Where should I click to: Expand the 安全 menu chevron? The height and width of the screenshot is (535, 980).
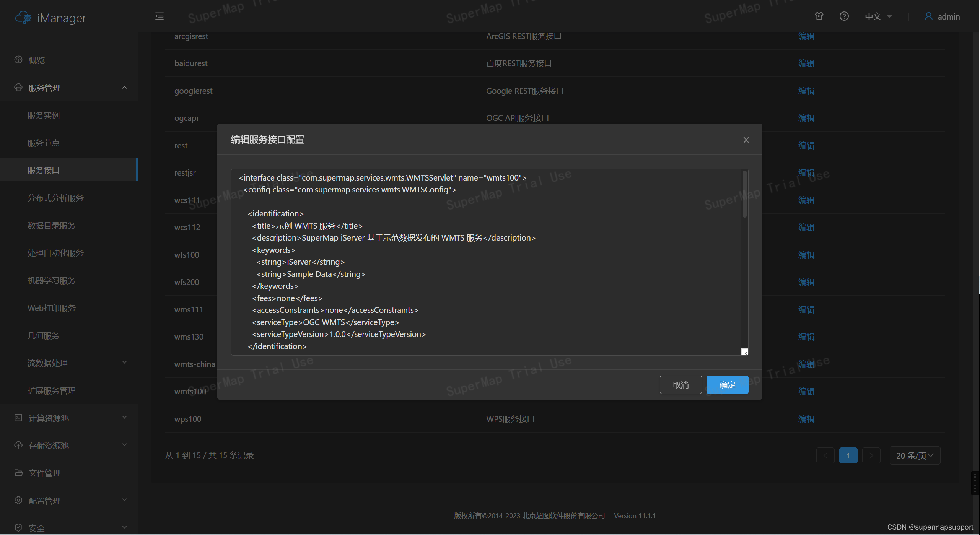(x=124, y=527)
